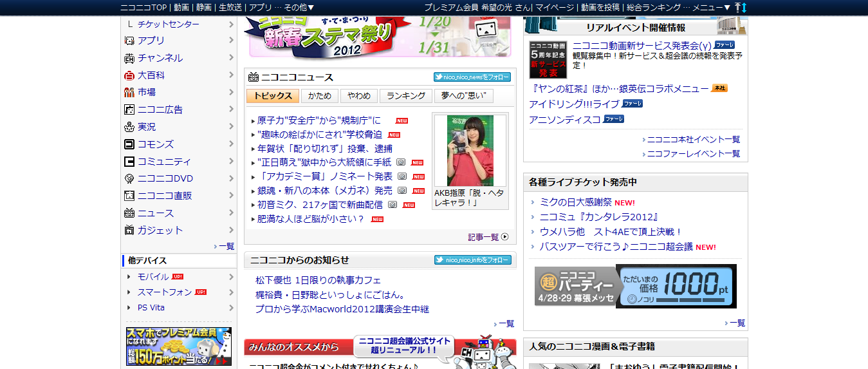The image size is (868, 369).
Task: Click ファーレ badge beside アイドリング!!!ライブ
Action: [x=633, y=104]
